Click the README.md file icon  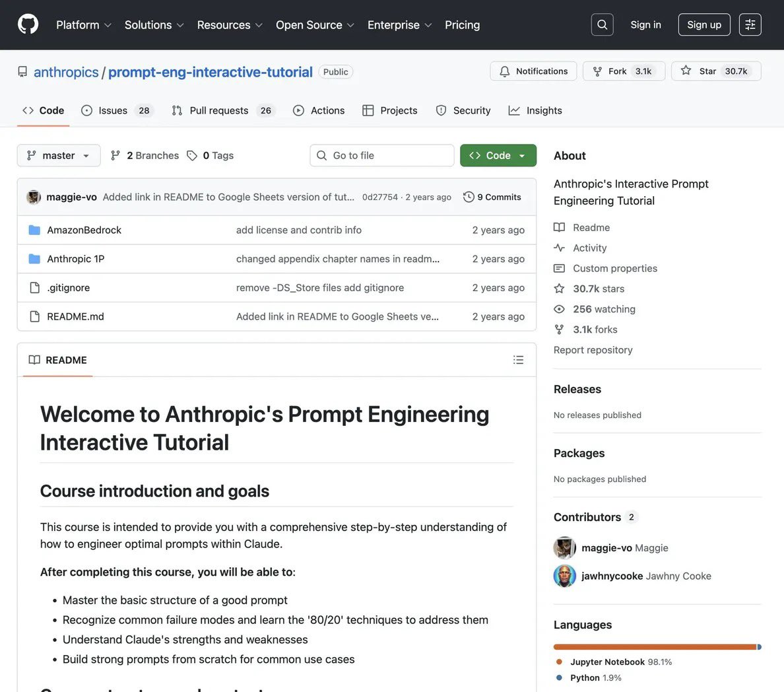(x=34, y=316)
